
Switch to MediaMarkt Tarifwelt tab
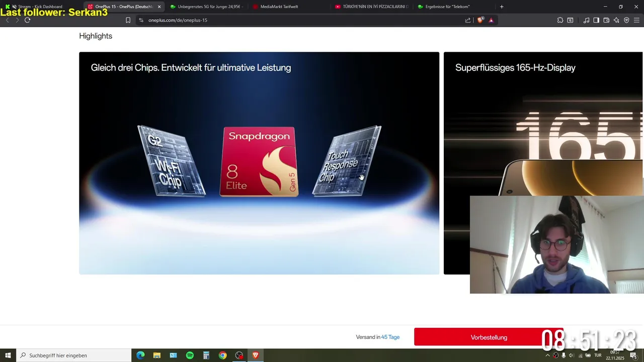point(288,7)
